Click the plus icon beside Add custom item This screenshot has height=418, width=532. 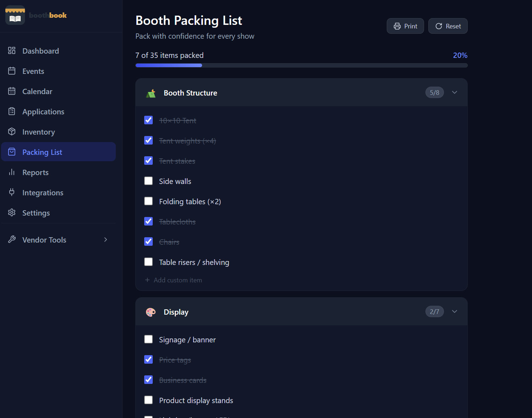coord(147,280)
